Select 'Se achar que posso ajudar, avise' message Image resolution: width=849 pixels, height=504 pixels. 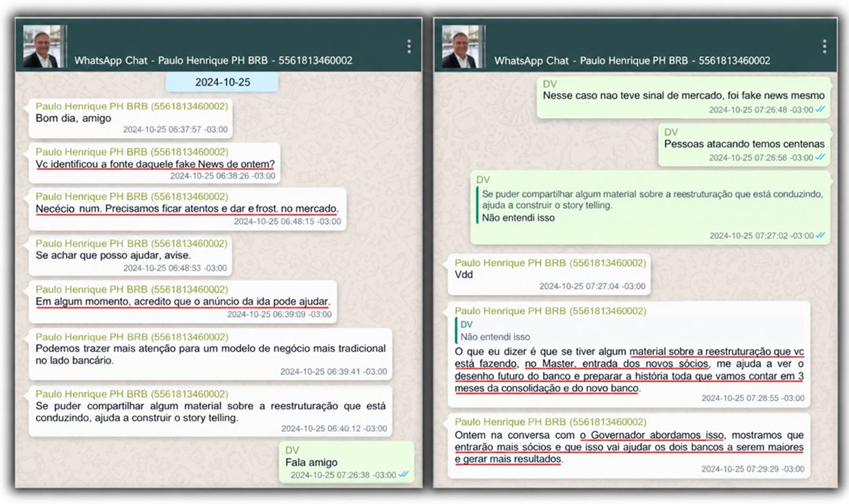point(130,255)
